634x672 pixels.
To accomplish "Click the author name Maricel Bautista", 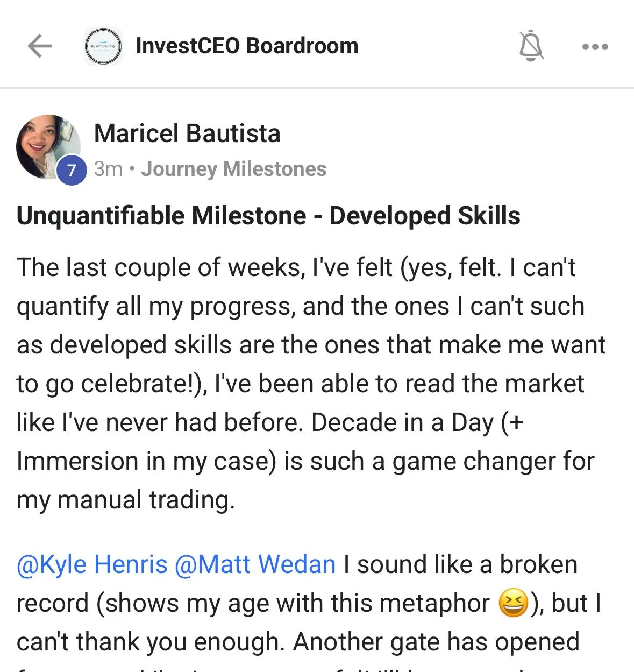I will pos(187,133).
